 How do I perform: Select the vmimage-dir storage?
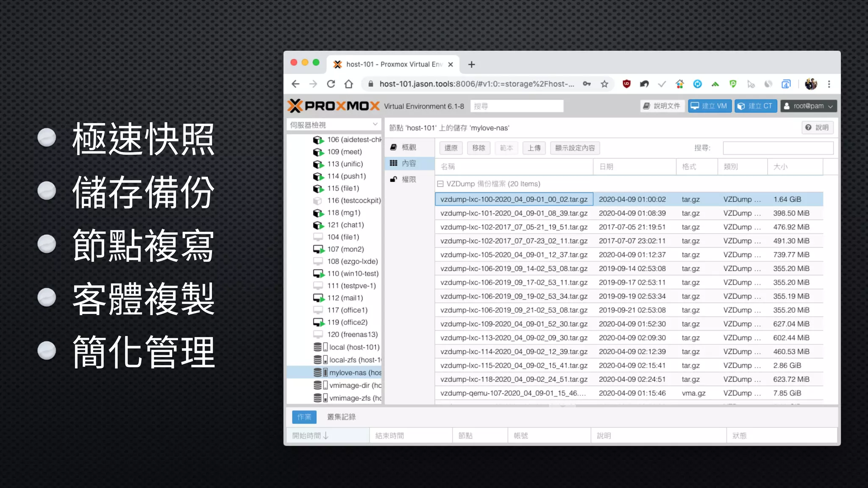[347, 385]
